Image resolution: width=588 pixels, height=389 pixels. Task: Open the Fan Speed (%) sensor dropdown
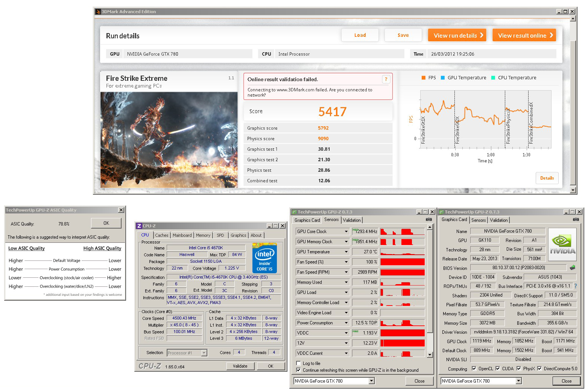pos(346,262)
